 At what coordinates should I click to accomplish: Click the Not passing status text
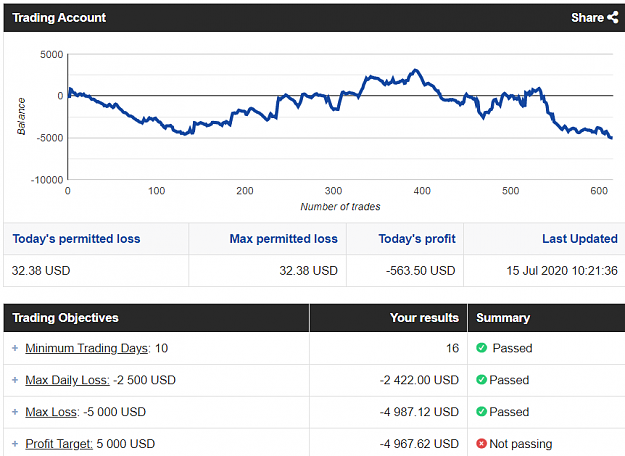521,444
